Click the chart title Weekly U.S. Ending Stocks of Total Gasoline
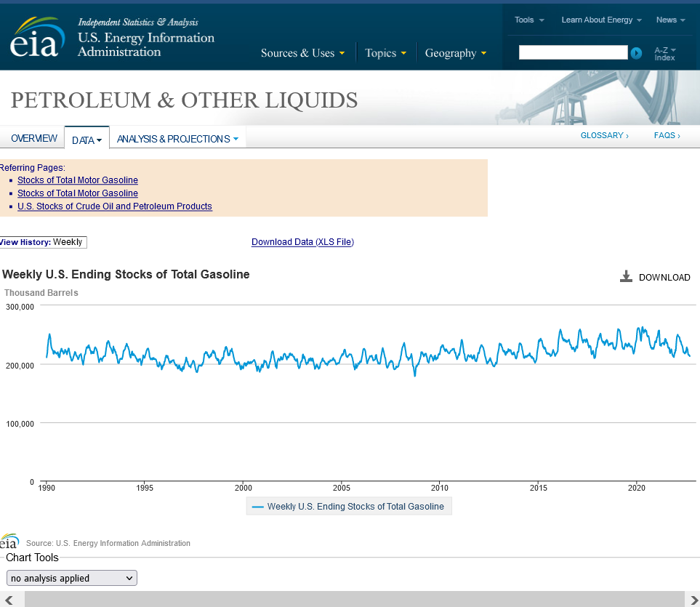 126,274
